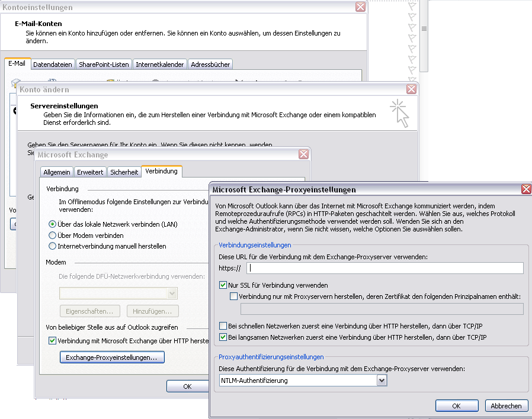Select the Internetkalender tab
This screenshot has height=419, width=532.
(x=159, y=65)
